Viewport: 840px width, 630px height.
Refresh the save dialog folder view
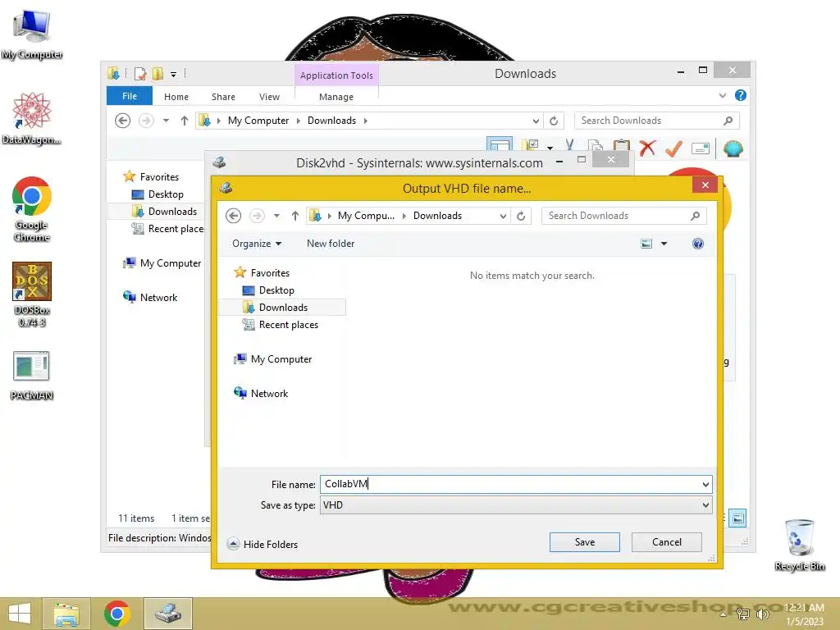tap(521, 216)
